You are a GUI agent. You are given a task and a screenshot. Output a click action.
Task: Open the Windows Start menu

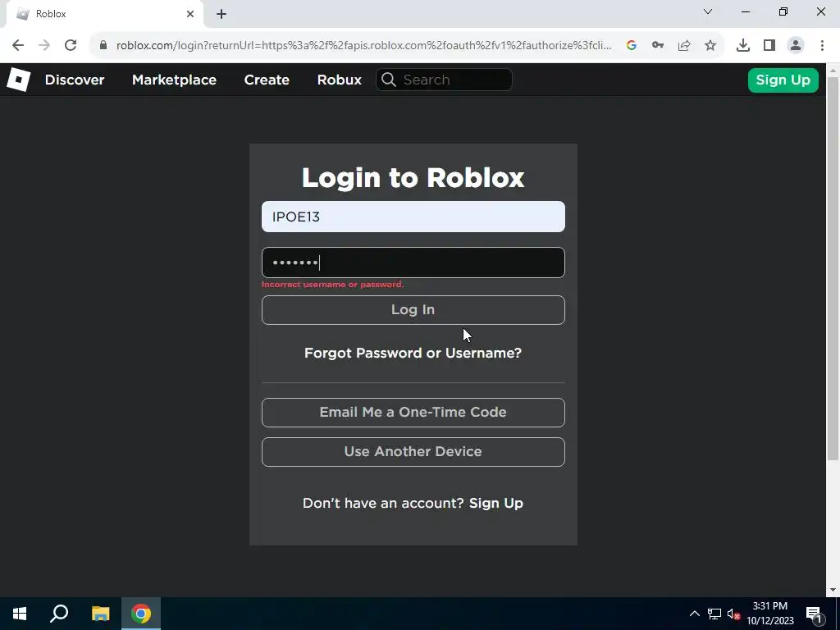coord(20,614)
